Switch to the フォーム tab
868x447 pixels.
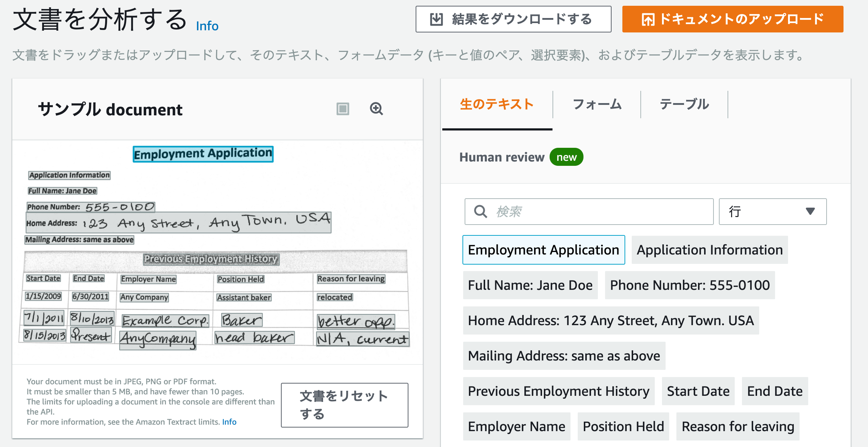coord(597,105)
